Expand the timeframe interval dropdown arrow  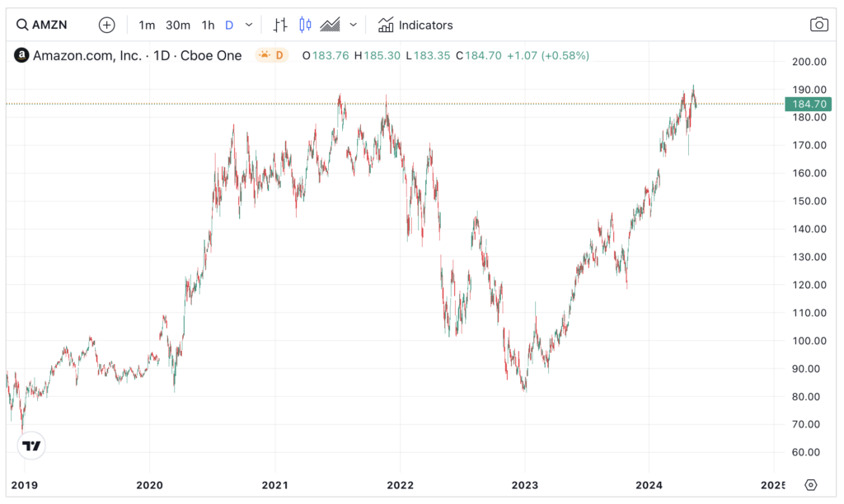pos(249,25)
